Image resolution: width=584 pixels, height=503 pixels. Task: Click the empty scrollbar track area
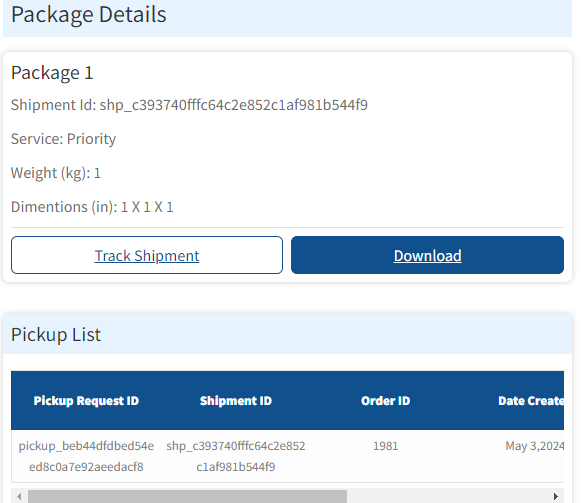coord(447,496)
